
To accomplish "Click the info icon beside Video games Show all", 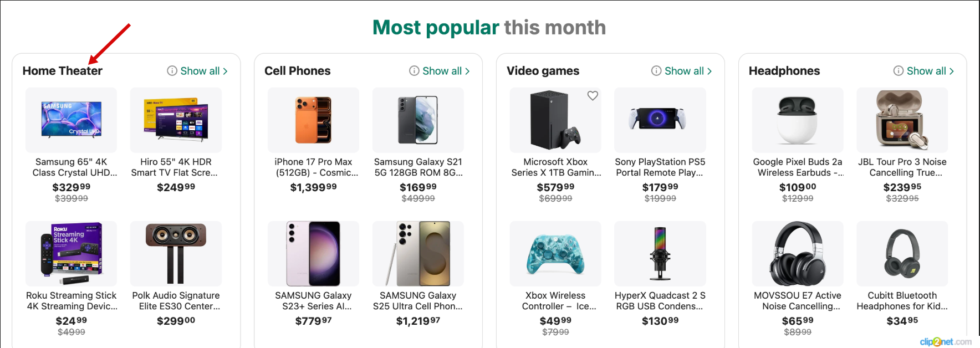I will tap(656, 71).
